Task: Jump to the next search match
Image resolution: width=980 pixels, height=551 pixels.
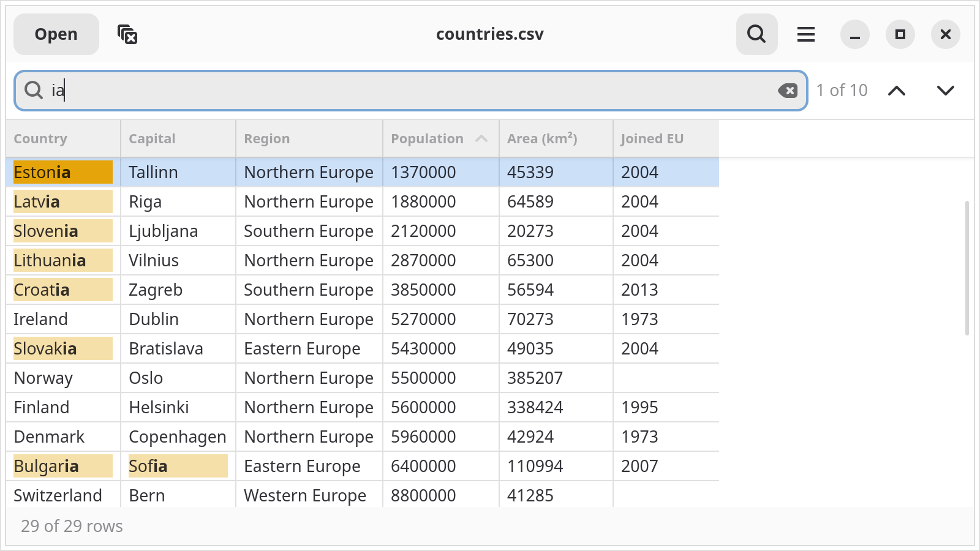Action: tap(946, 91)
